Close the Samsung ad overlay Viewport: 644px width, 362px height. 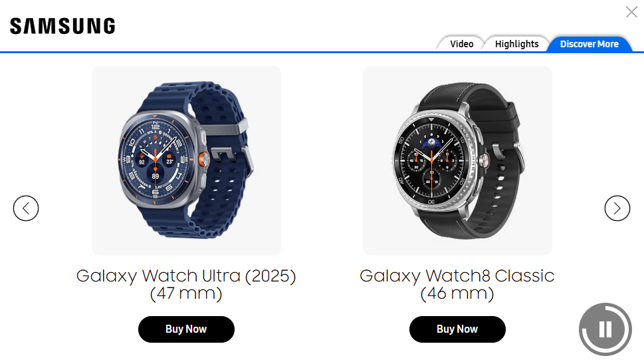coord(631,12)
